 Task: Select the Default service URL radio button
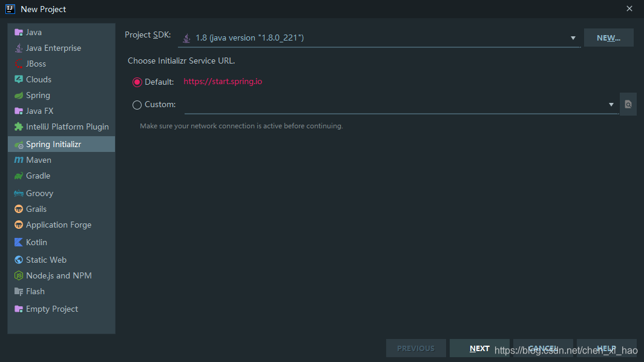coord(137,82)
